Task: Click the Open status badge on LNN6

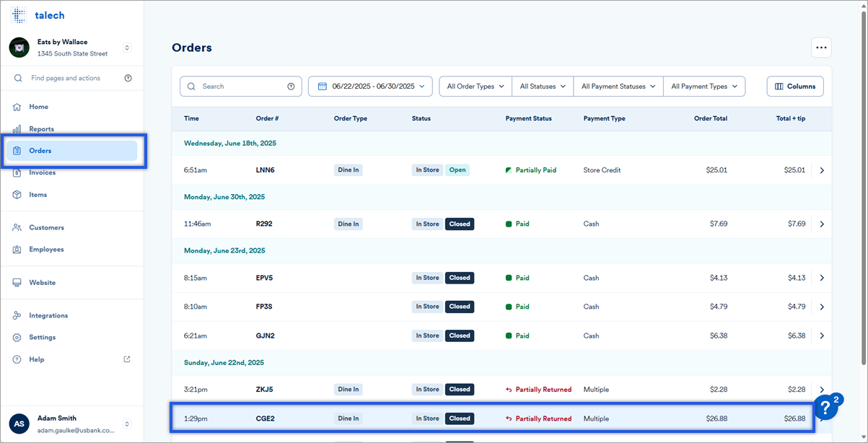Action: click(457, 170)
